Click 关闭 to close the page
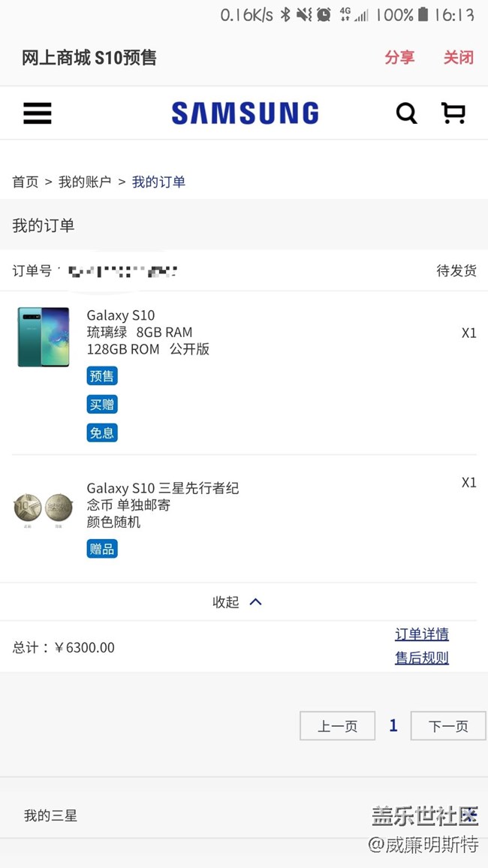The image size is (488, 868). (458, 57)
